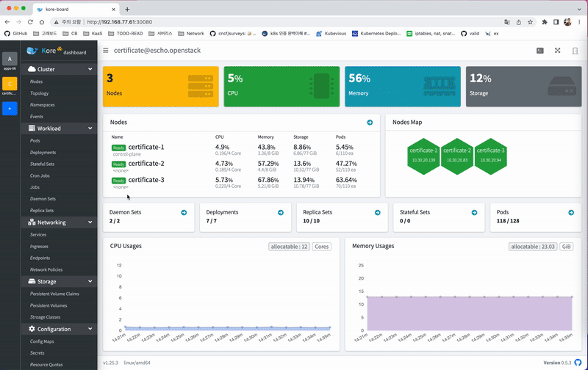The height and width of the screenshot is (370, 588).
Task: Open Cron Jobs in sidebar
Action: (x=40, y=175)
